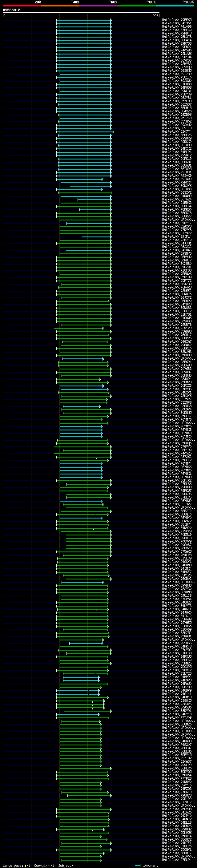Select label UniRef100_B2WJH3
Viewport: 197px width, 868px height.
click(176, 351)
